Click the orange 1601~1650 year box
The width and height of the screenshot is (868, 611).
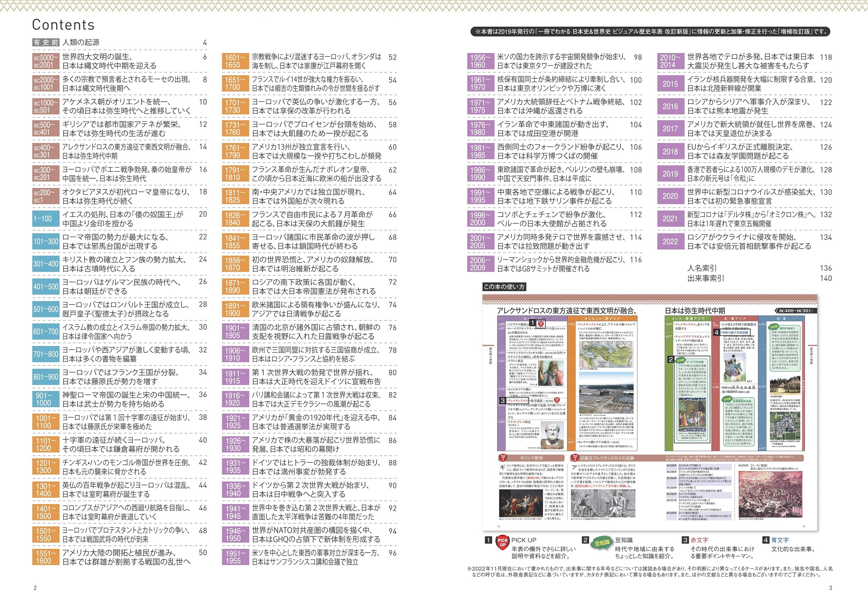[235, 61]
